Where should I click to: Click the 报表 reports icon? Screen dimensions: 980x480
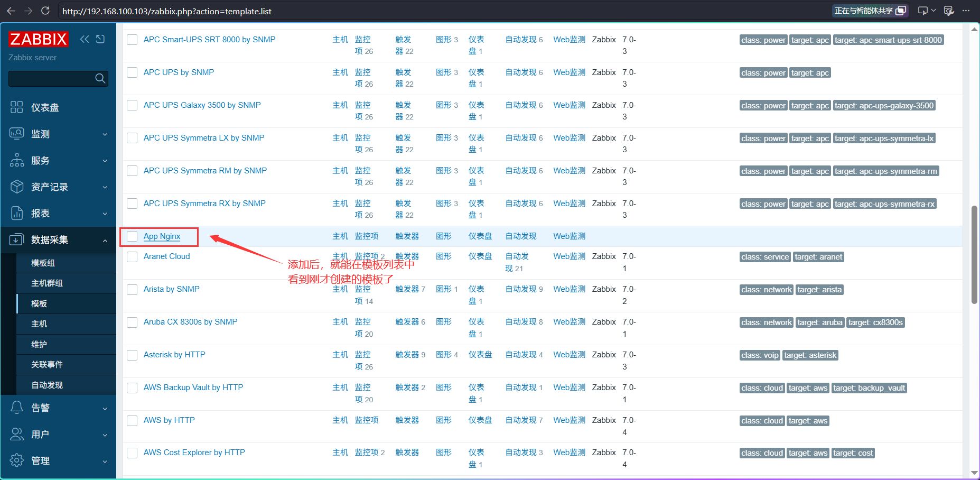17,213
